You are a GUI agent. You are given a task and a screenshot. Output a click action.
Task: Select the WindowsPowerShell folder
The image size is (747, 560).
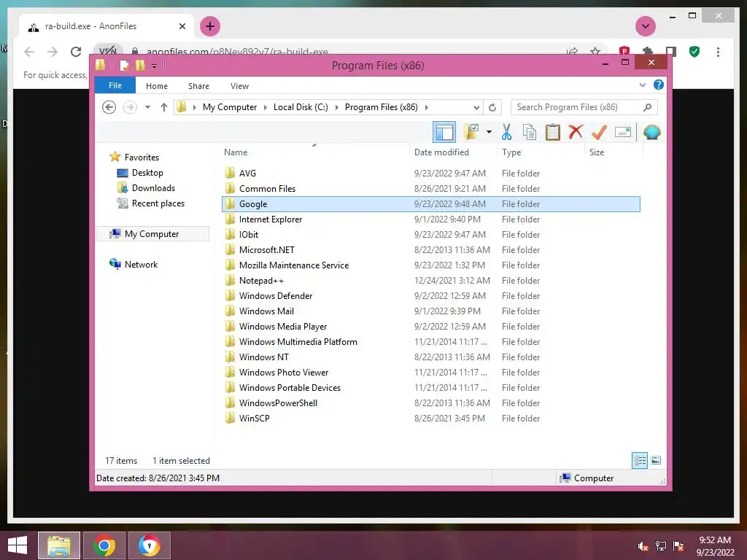(x=278, y=402)
